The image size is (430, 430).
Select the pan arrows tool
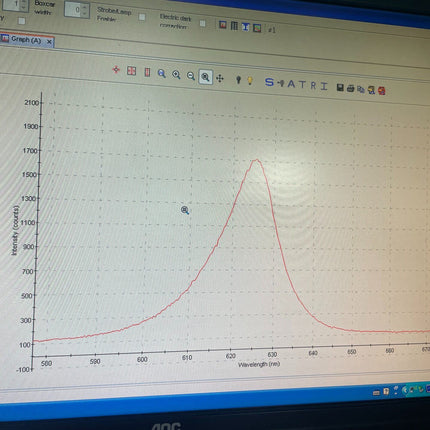220,79
